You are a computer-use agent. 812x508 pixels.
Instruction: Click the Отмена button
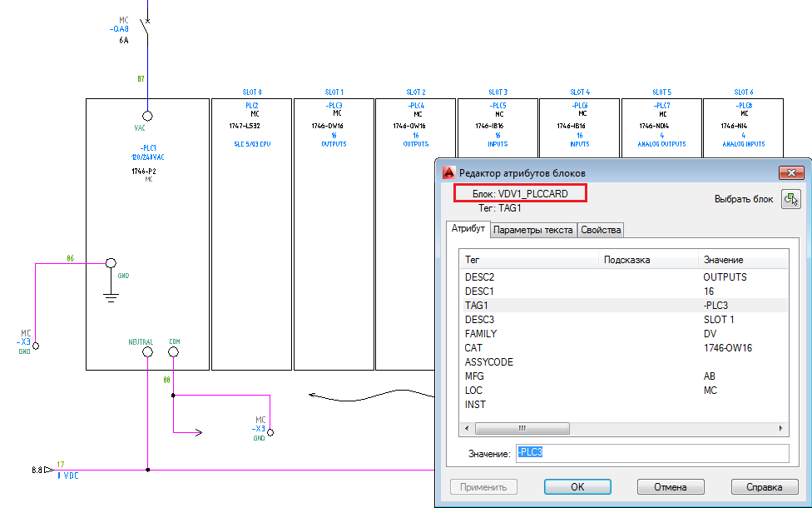click(x=670, y=486)
